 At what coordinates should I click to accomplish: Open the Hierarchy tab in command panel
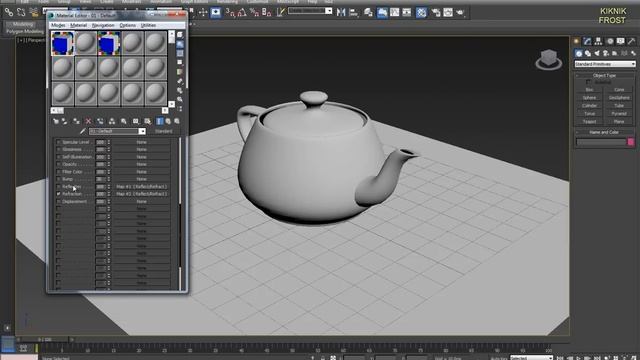coord(598,41)
